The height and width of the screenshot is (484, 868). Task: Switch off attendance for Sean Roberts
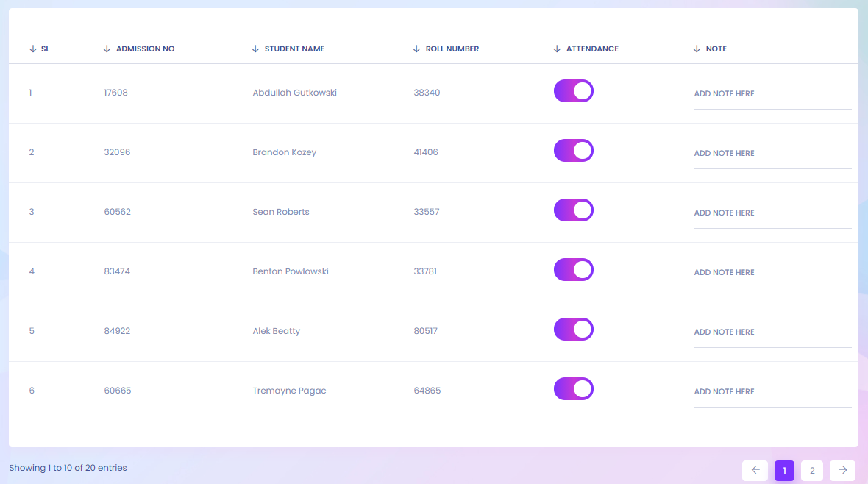[574, 210]
